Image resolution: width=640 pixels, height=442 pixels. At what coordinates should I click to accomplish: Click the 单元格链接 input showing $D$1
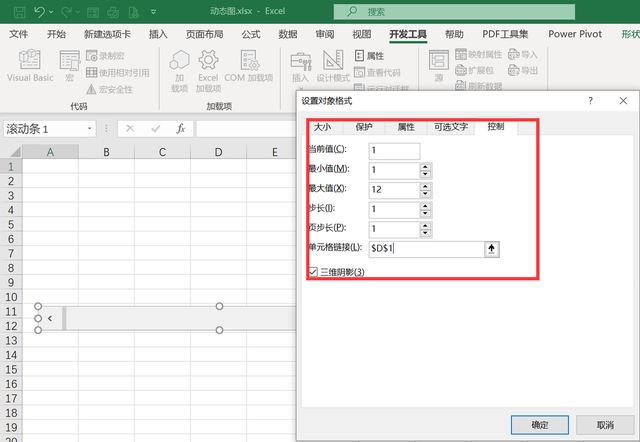point(427,249)
